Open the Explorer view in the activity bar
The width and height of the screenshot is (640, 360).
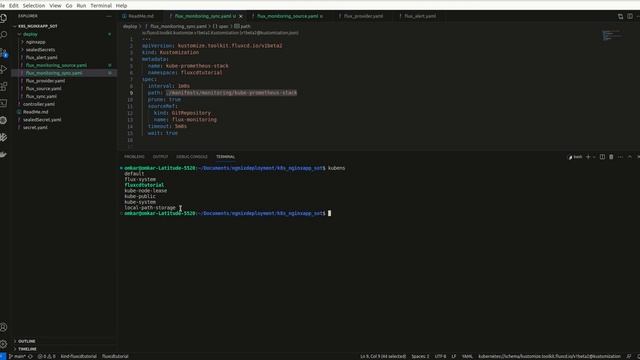point(4,18)
